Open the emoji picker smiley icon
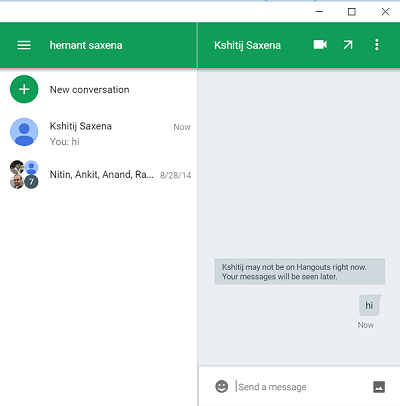400x406 pixels. pos(222,387)
